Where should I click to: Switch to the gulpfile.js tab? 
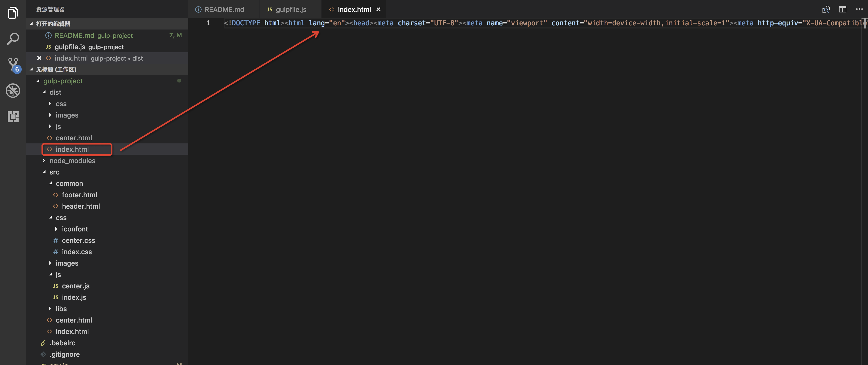click(x=290, y=9)
